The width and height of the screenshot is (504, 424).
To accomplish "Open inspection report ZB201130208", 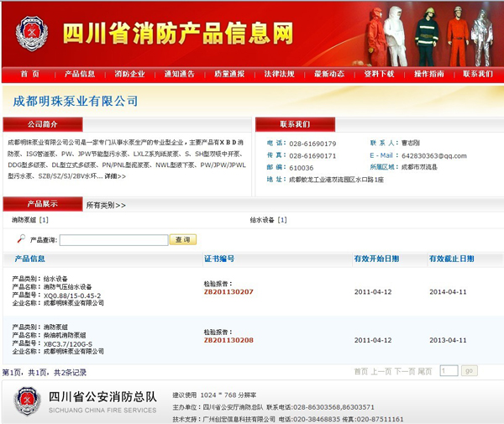I will [228, 340].
